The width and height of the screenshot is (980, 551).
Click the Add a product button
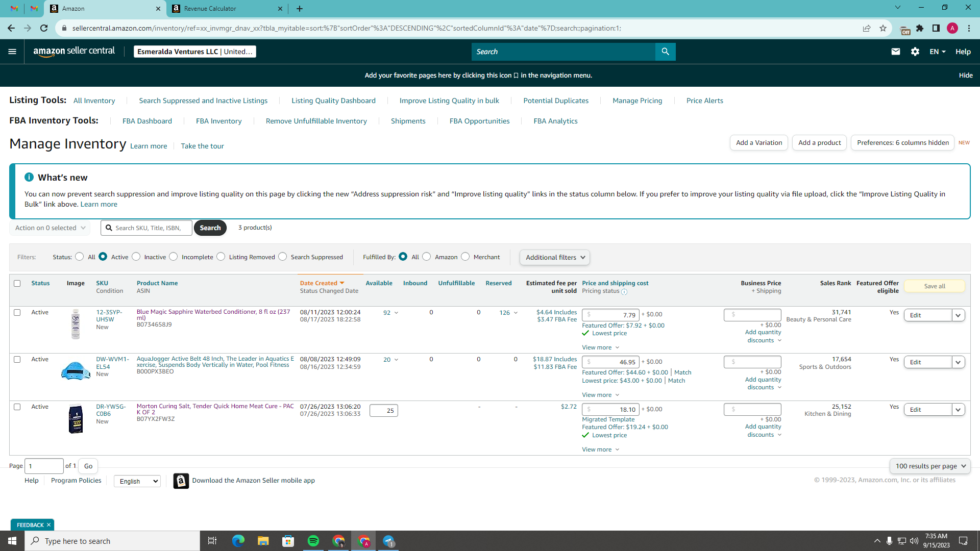click(819, 143)
